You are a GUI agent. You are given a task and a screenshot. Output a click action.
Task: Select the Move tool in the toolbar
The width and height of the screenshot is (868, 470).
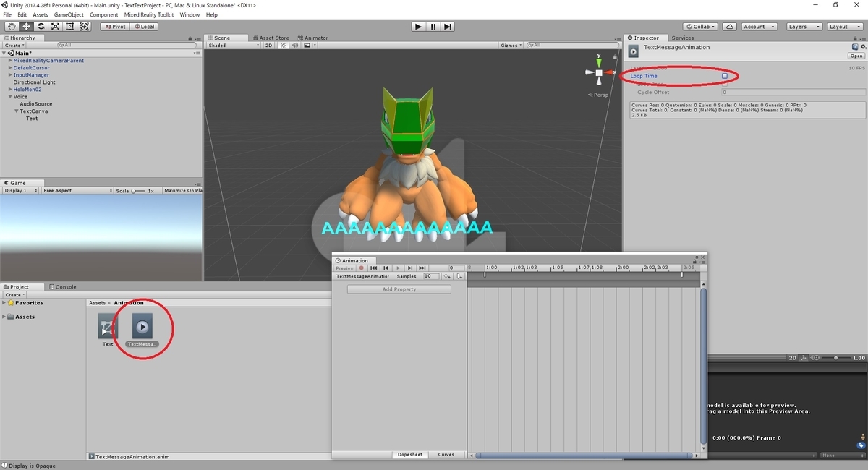pos(26,27)
